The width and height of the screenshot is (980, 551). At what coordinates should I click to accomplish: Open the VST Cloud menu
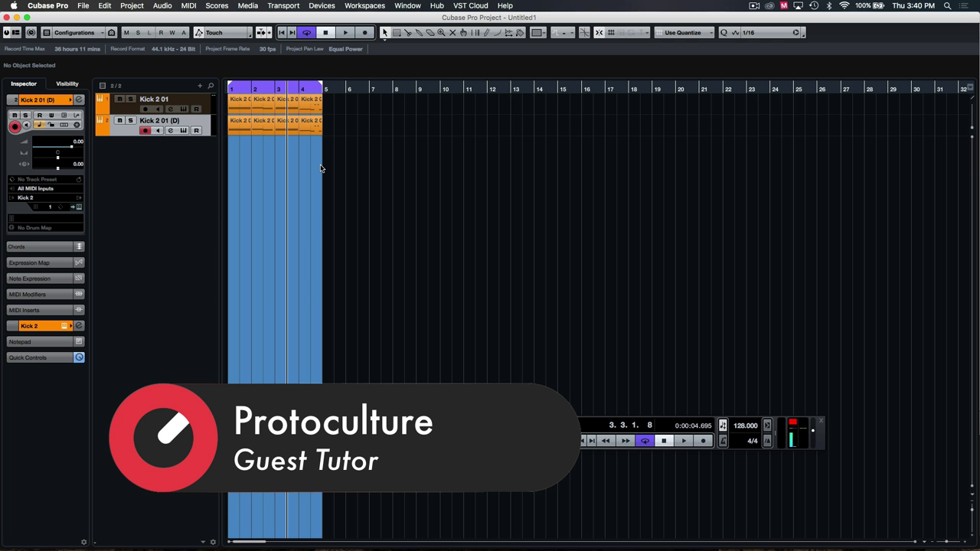click(x=470, y=5)
